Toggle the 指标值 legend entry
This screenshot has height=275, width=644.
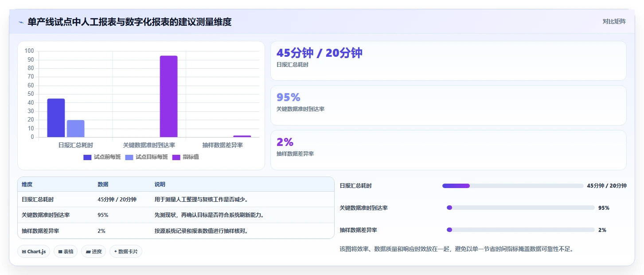185,157
